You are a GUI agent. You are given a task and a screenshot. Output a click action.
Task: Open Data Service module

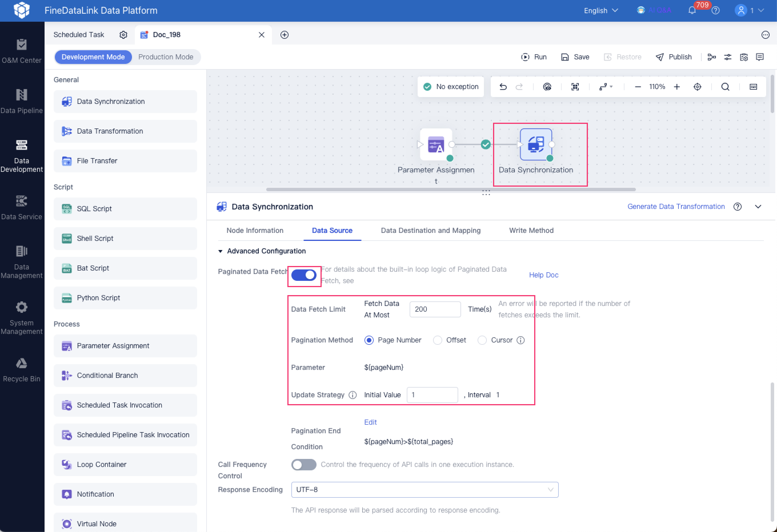pyautogui.click(x=22, y=207)
